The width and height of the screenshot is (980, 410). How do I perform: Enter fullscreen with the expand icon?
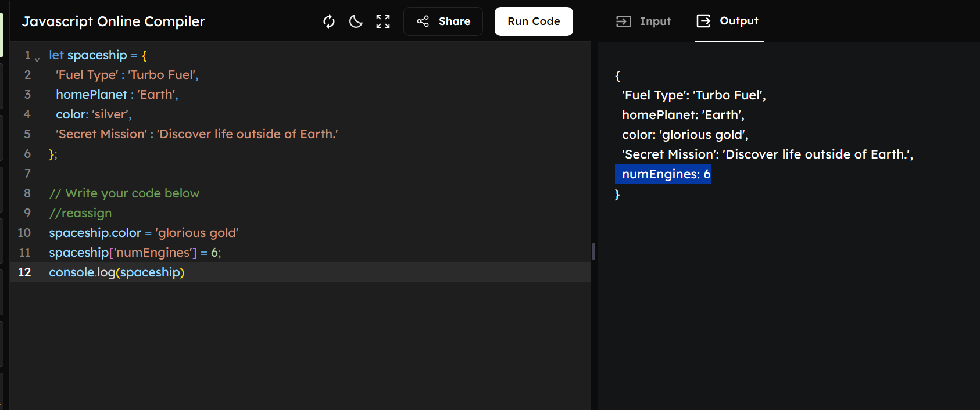pyautogui.click(x=383, y=21)
